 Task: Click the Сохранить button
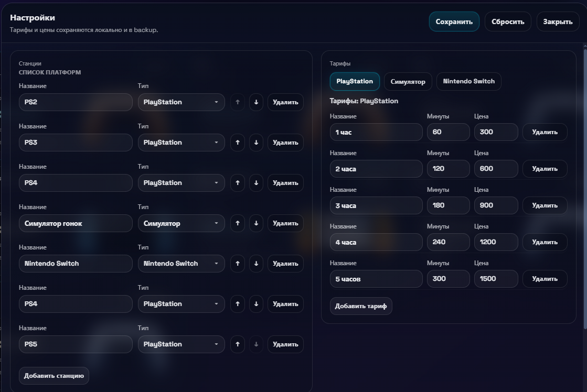(454, 21)
